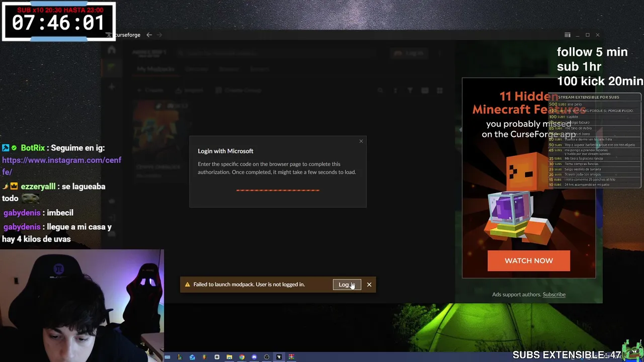This screenshot has height=362, width=644.
Task: Dismiss the Failed to launch modpack notification
Action: pyautogui.click(x=369, y=285)
